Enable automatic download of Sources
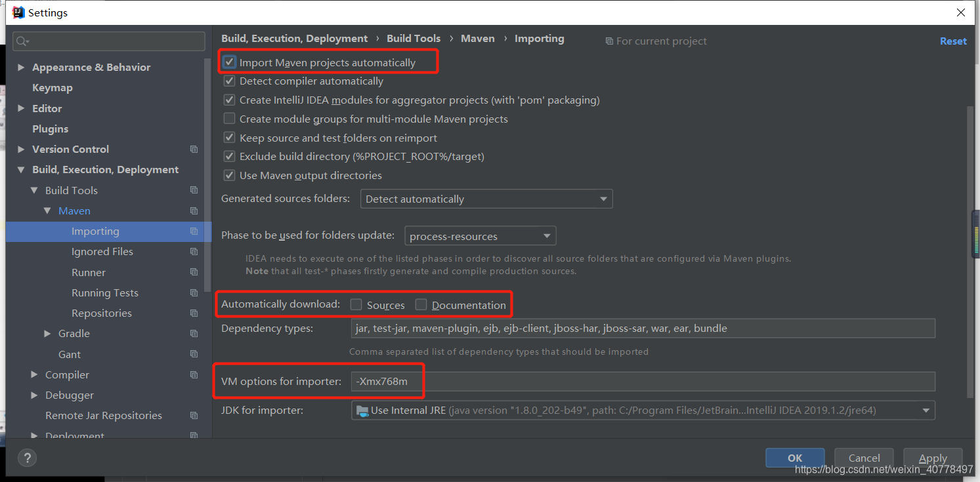 (x=356, y=304)
